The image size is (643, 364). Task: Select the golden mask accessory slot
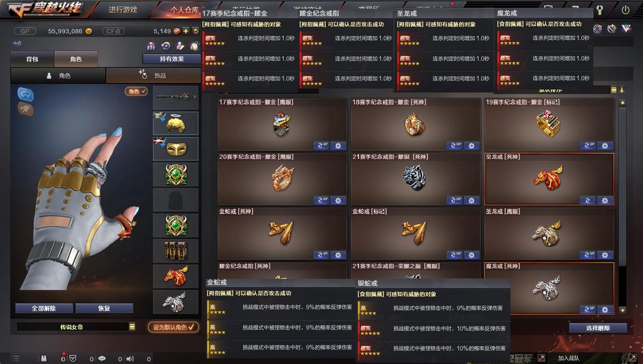click(x=176, y=149)
